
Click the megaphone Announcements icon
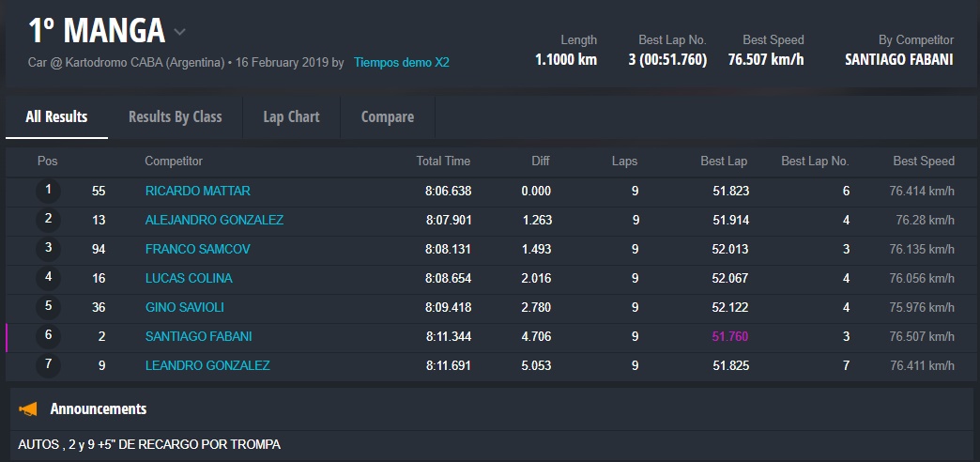click(x=28, y=408)
